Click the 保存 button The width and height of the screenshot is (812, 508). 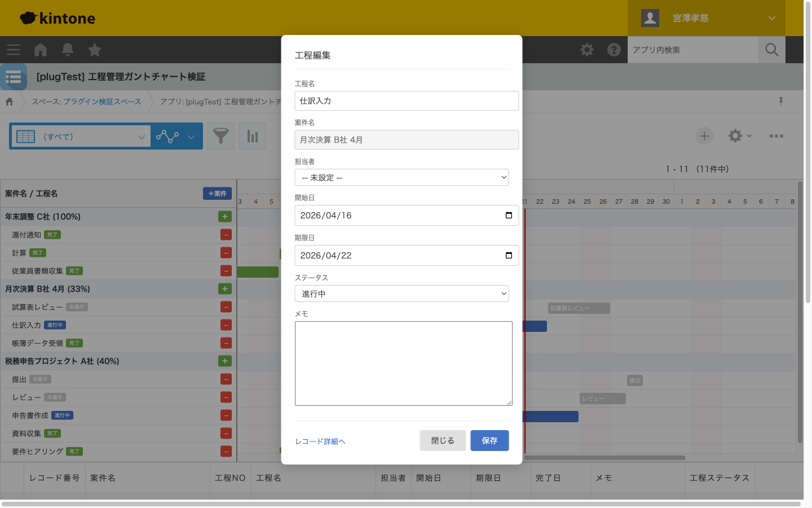pos(489,441)
